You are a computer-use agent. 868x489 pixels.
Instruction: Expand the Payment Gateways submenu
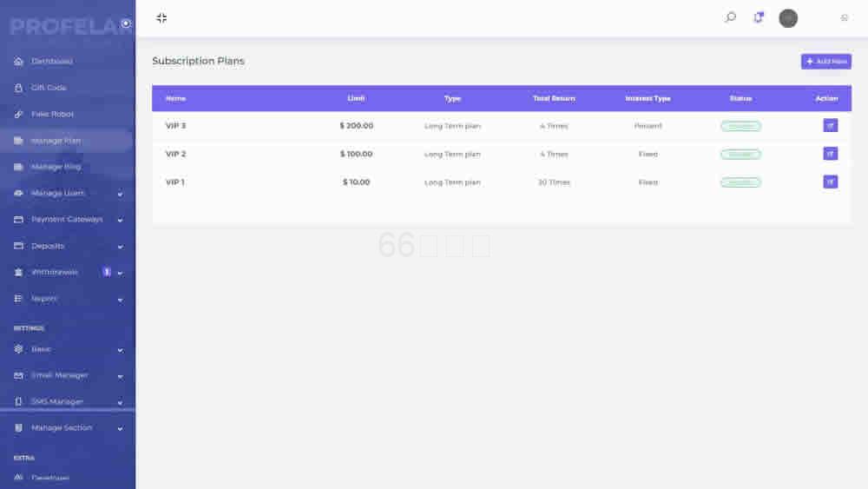click(x=120, y=220)
